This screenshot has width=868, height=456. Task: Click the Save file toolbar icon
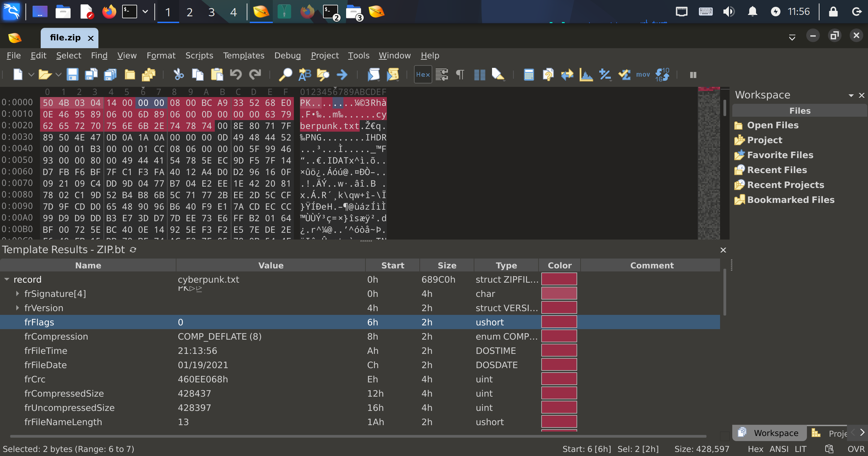click(x=72, y=74)
